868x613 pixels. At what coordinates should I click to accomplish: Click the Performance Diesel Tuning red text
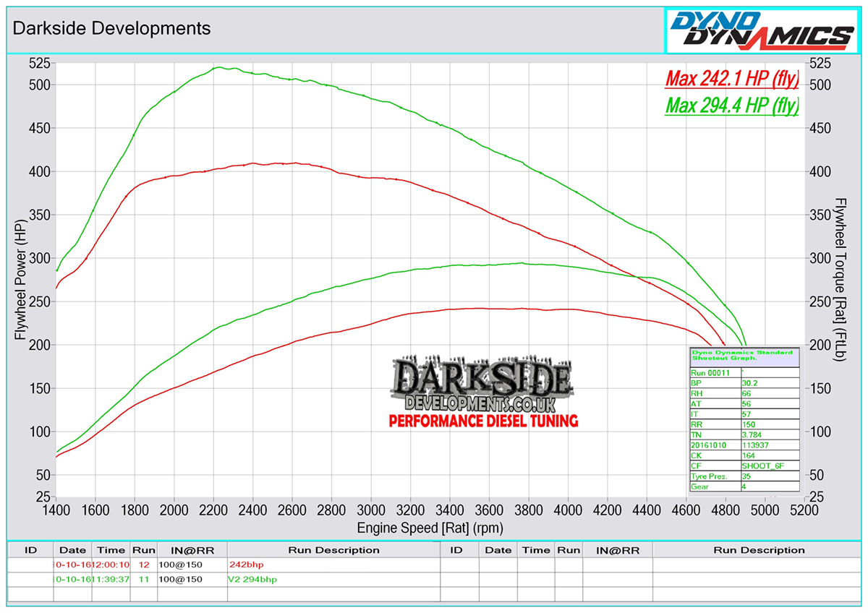482,421
